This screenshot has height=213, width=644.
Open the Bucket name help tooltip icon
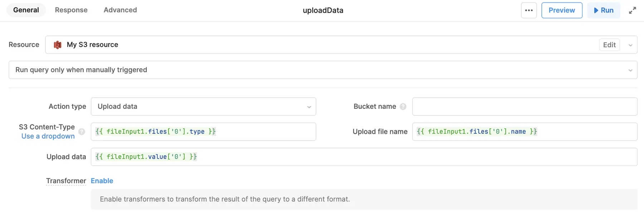(x=403, y=106)
